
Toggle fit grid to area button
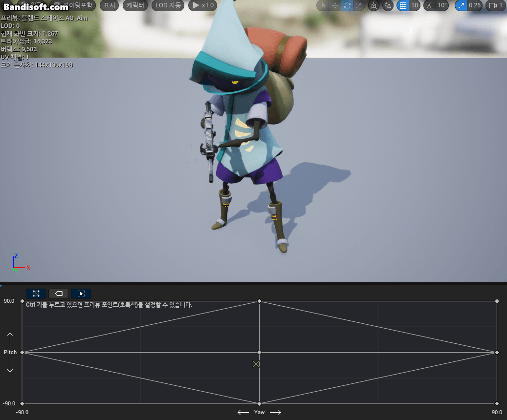[81, 294]
